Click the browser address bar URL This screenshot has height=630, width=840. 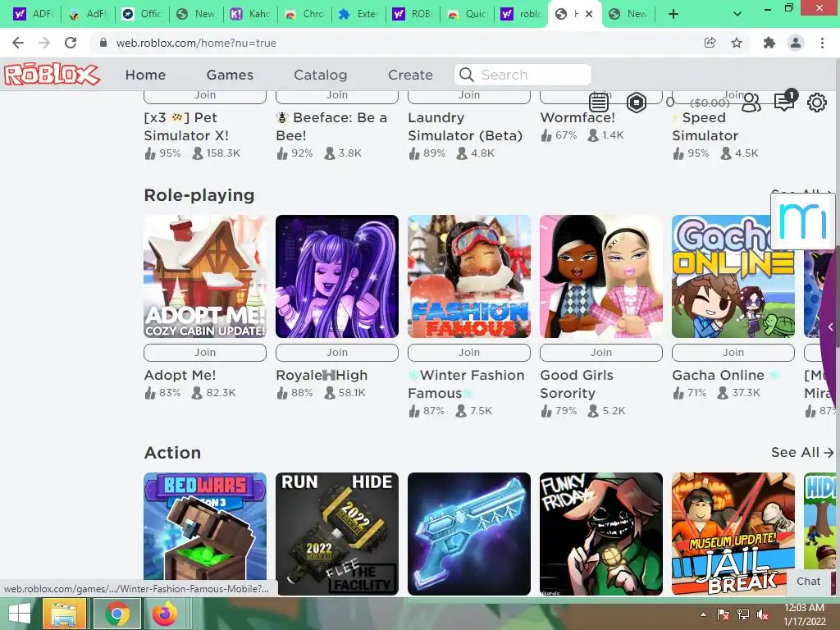[196, 43]
